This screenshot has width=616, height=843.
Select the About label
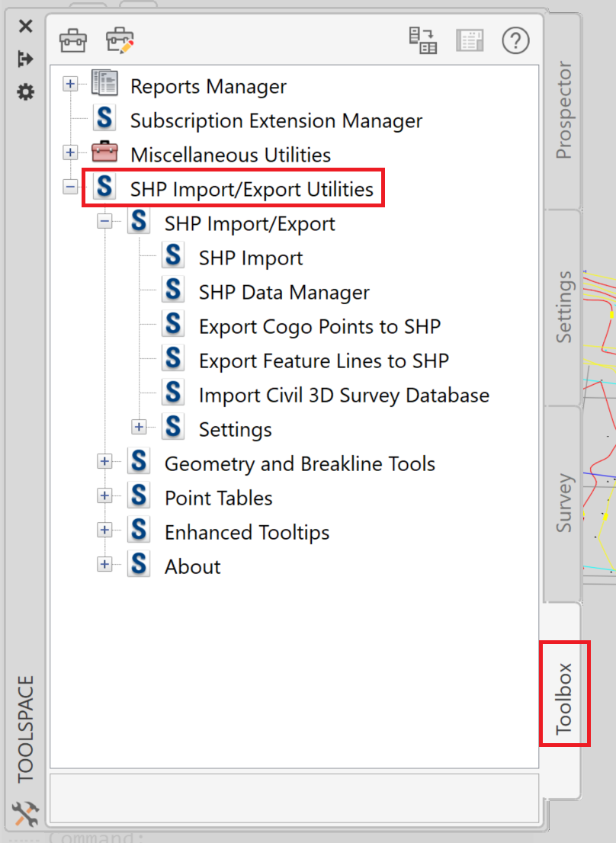pyautogui.click(x=192, y=568)
